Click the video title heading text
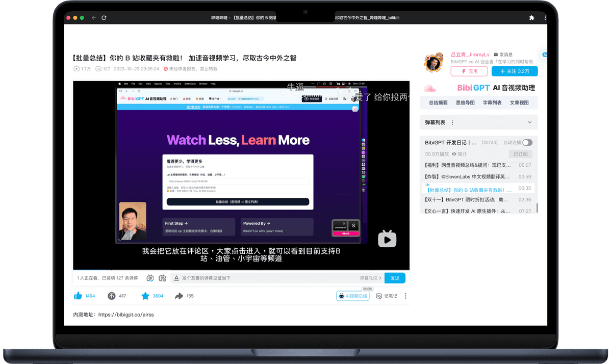The height and width of the screenshot is (364, 612). pyautogui.click(x=184, y=58)
